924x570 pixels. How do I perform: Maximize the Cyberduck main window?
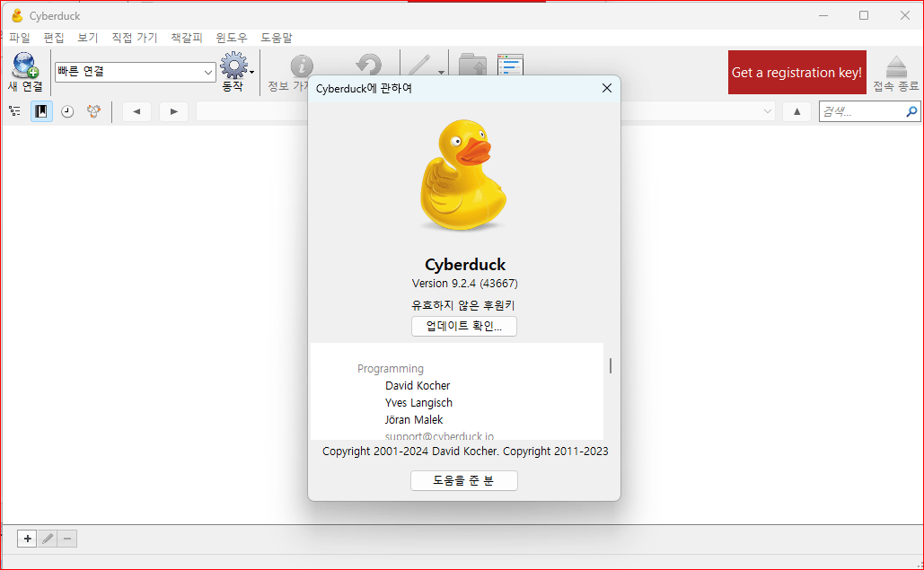tap(863, 15)
